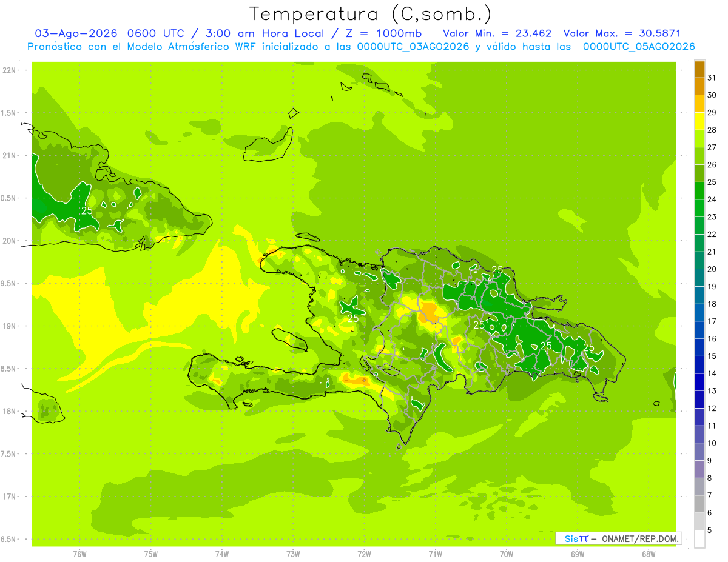
Task: Pick the yellow colorbar swatch between 28 and 29
Action: click(x=699, y=121)
